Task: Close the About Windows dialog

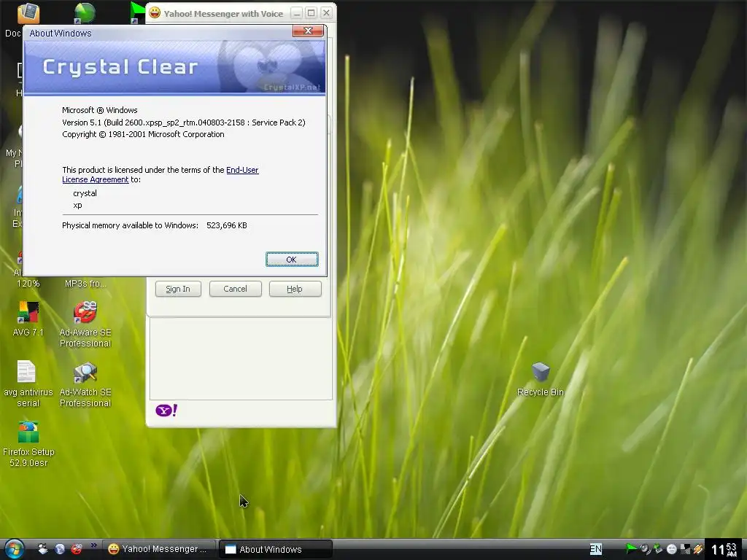Action: (x=308, y=31)
